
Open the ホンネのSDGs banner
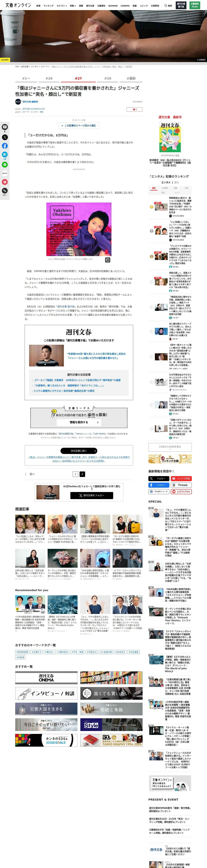tap(46, 740)
